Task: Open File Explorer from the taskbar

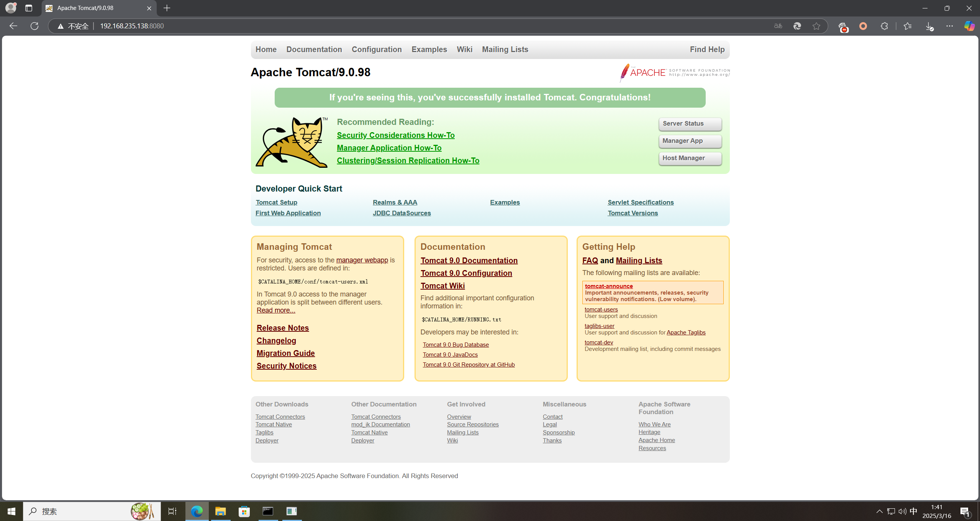Action: pyautogui.click(x=220, y=511)
